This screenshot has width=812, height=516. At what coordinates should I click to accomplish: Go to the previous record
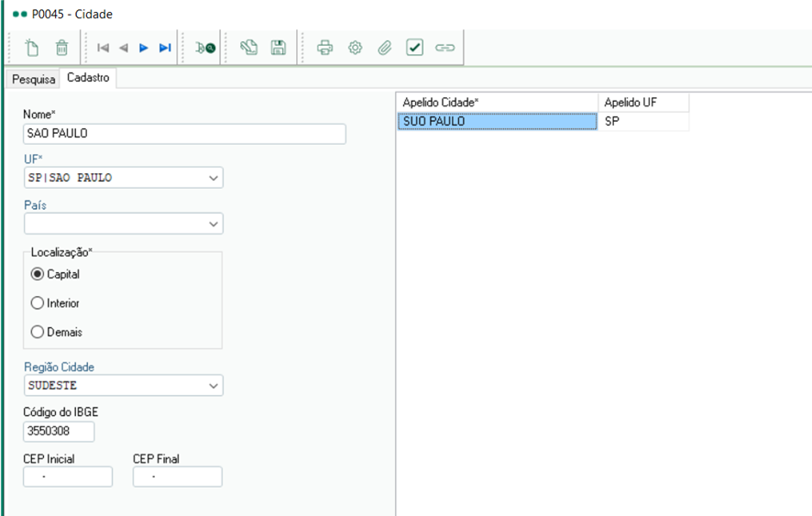(123, 48)
